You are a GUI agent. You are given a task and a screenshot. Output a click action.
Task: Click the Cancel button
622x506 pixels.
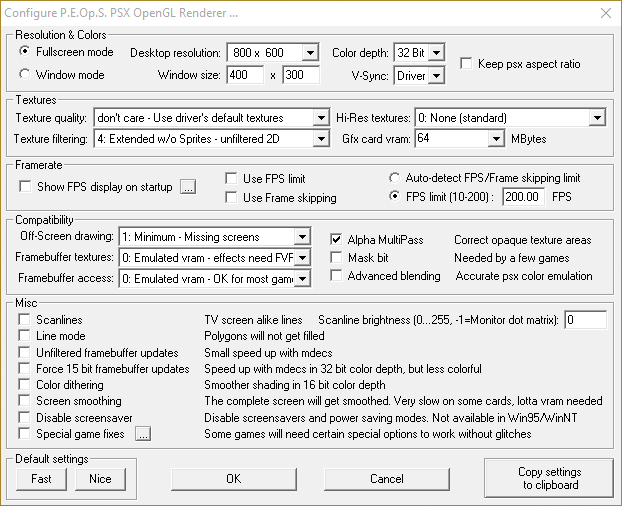click(x=387, y=479)
